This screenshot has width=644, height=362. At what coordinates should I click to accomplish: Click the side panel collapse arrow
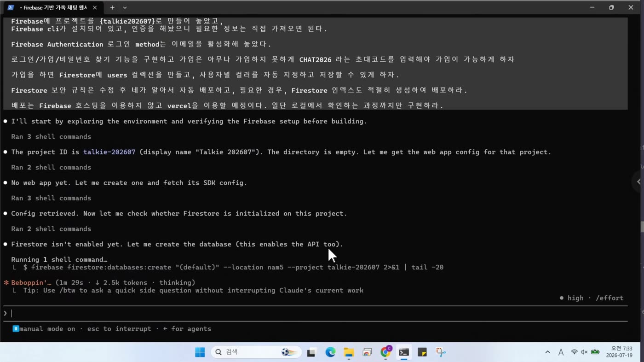[638, 181]
